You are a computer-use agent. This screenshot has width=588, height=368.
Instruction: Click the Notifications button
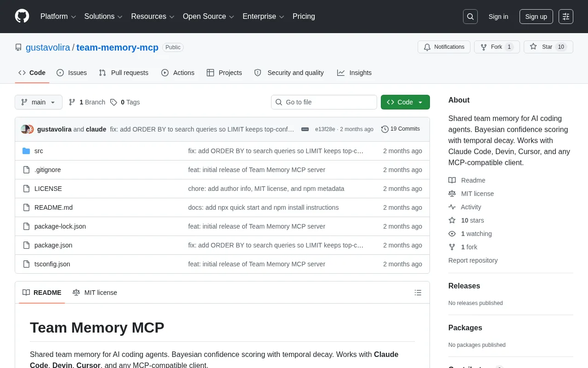[x=444, y=47]
